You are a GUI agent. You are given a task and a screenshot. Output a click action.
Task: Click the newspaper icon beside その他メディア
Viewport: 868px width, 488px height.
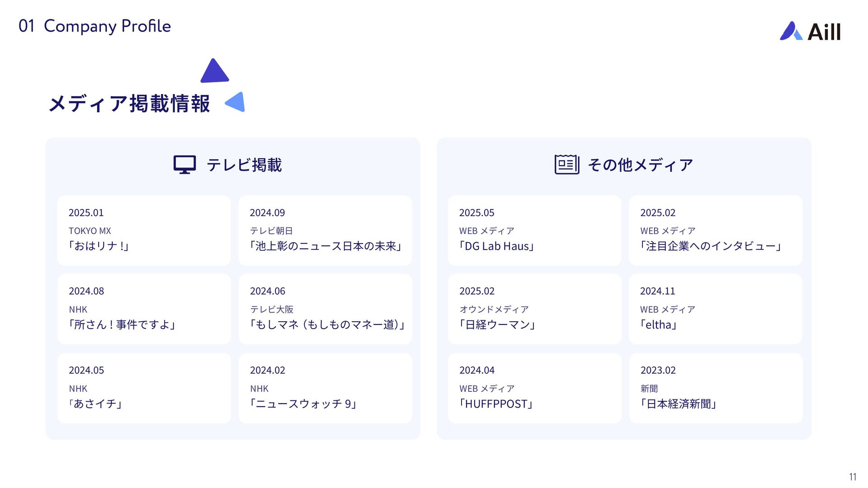point(567,164)
